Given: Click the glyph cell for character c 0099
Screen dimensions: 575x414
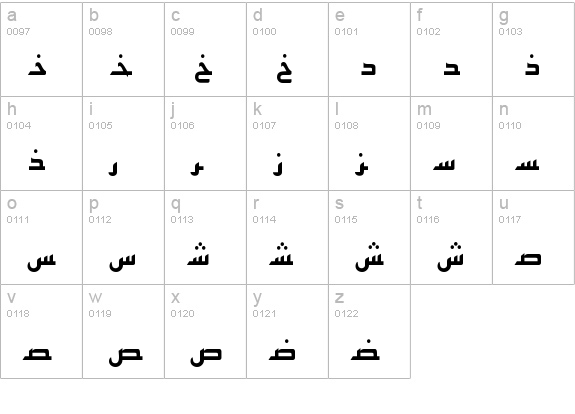Looking at the screenshot, I should point(205,50).
